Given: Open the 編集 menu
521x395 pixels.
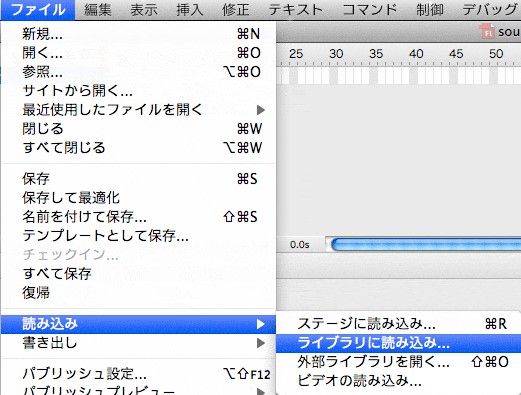Looking at the screenshot, I should coord(98,10).
